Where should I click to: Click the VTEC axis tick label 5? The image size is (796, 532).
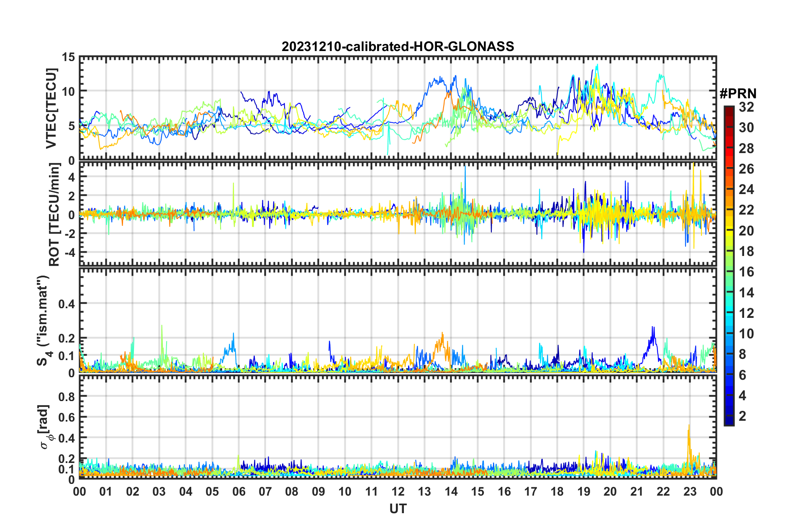72,126
